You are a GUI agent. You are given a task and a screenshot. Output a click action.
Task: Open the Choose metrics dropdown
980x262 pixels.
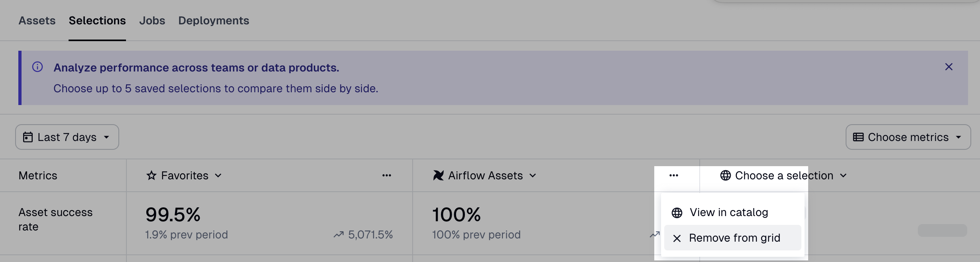coord(908,137)
